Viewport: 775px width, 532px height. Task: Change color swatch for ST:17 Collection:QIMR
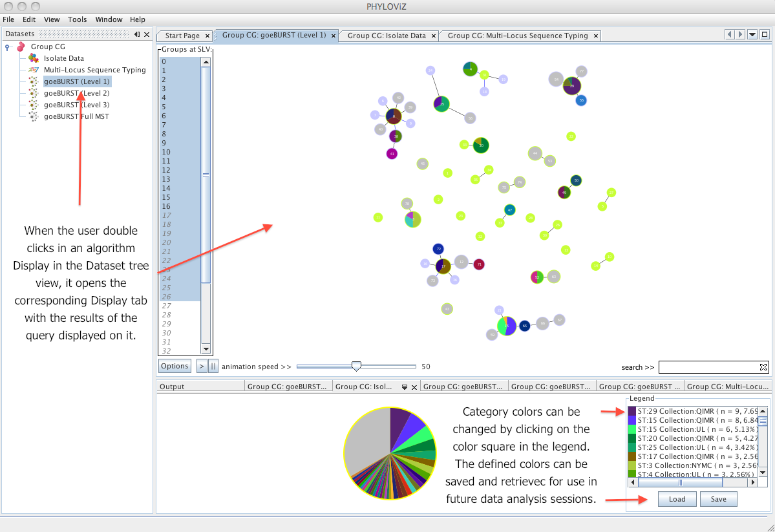(x=632, y=456)
